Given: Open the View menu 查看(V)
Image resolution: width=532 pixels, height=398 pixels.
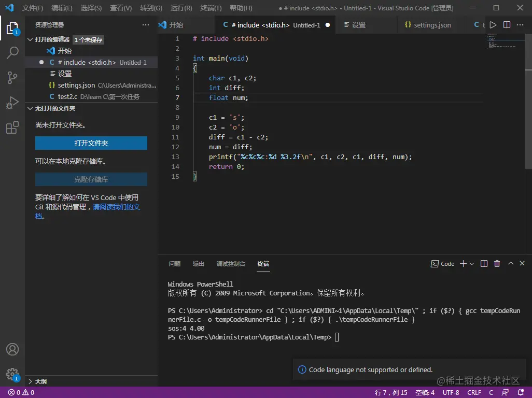Looking at the screenshot, I should pyautogui.click(x=121, y=8).
